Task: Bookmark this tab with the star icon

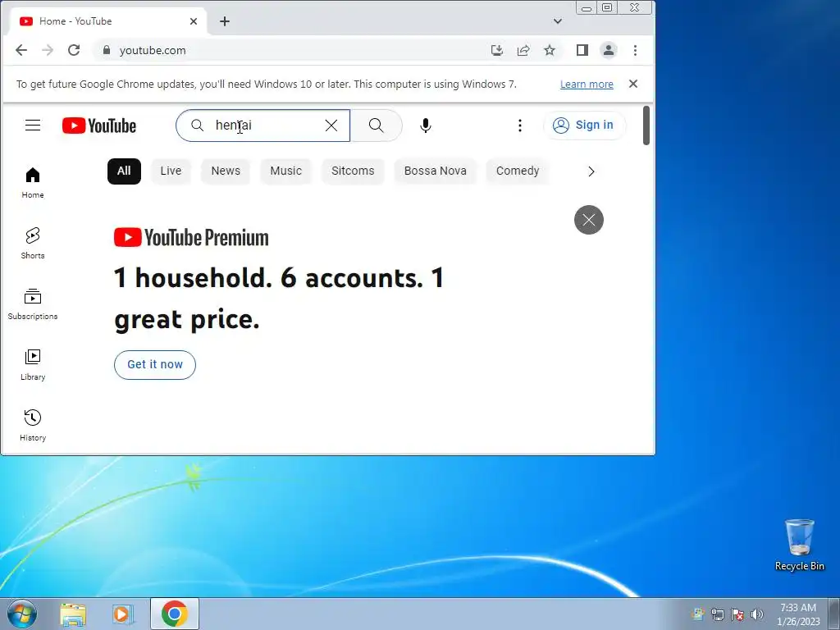Action: pyautogui.click(x=550, y=50)
